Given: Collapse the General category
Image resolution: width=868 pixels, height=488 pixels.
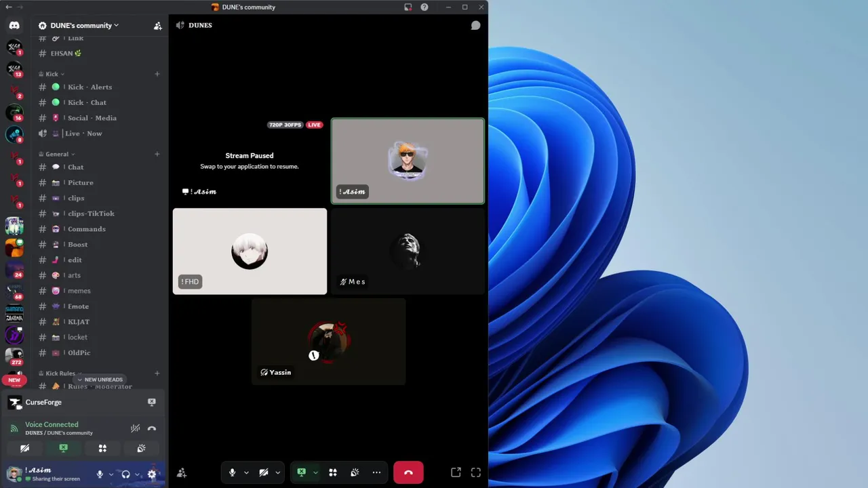Looking at the screenshot, I should tap(57, 154).
